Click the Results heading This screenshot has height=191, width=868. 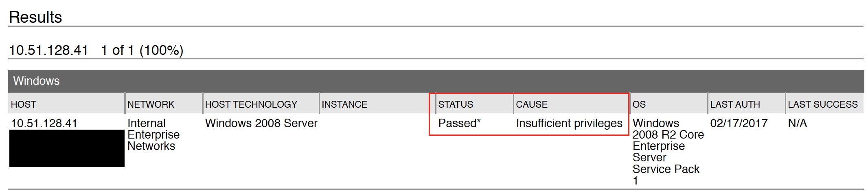click(x=35, y=17)
